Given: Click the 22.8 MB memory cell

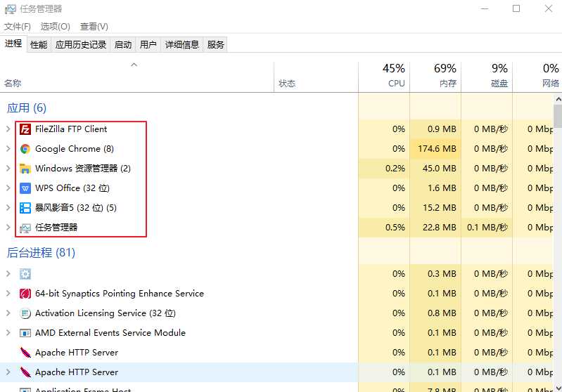Looking at the screenshot, I should 435,228.
